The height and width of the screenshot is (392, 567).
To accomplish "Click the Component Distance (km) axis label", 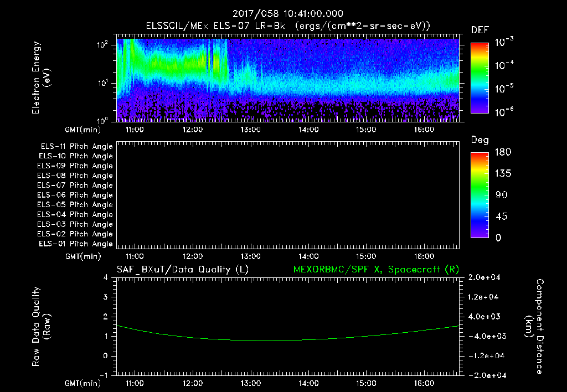I will [534, 327].
